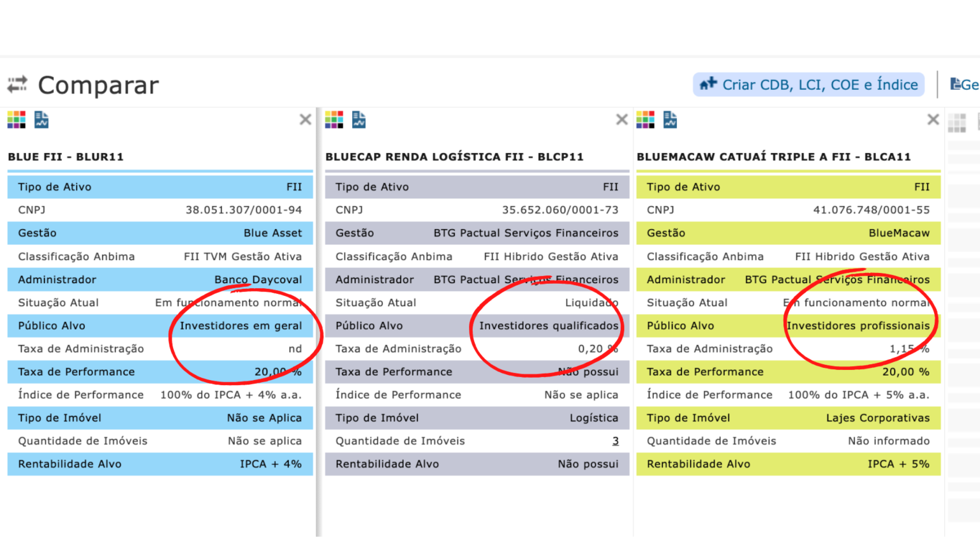The height and width of the screenshot is (551, 980).
Task: Click BLCA11 Taxa de Performance 20,00 % value
Action: point(906,371)
